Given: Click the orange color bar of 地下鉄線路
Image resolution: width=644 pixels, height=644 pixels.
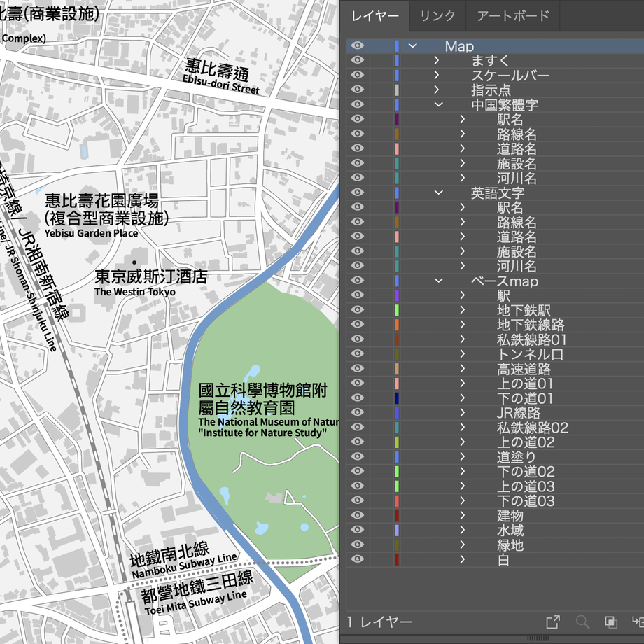Looking at the screenshot, I should point(397,325).
